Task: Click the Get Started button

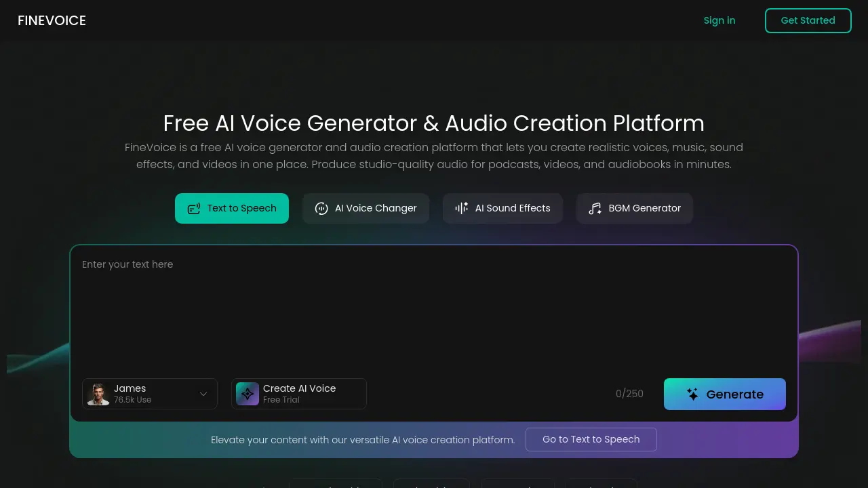Action: [x=808, y=20]
